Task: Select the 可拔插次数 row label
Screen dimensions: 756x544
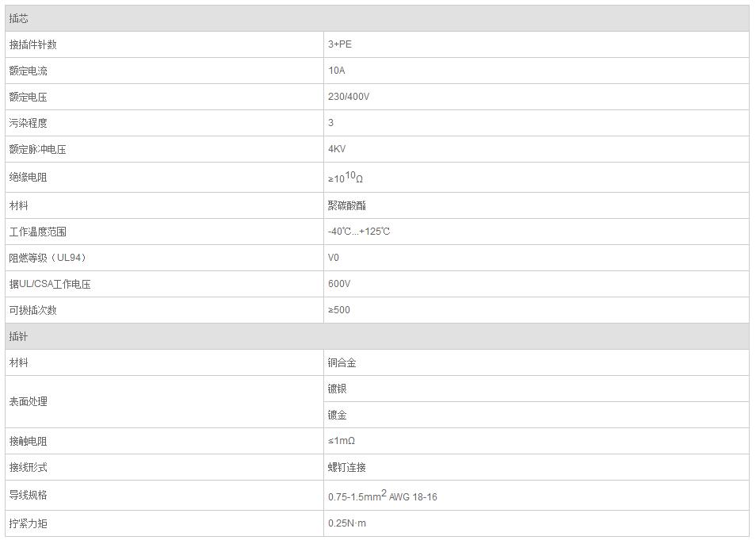Action: (32, 310)
